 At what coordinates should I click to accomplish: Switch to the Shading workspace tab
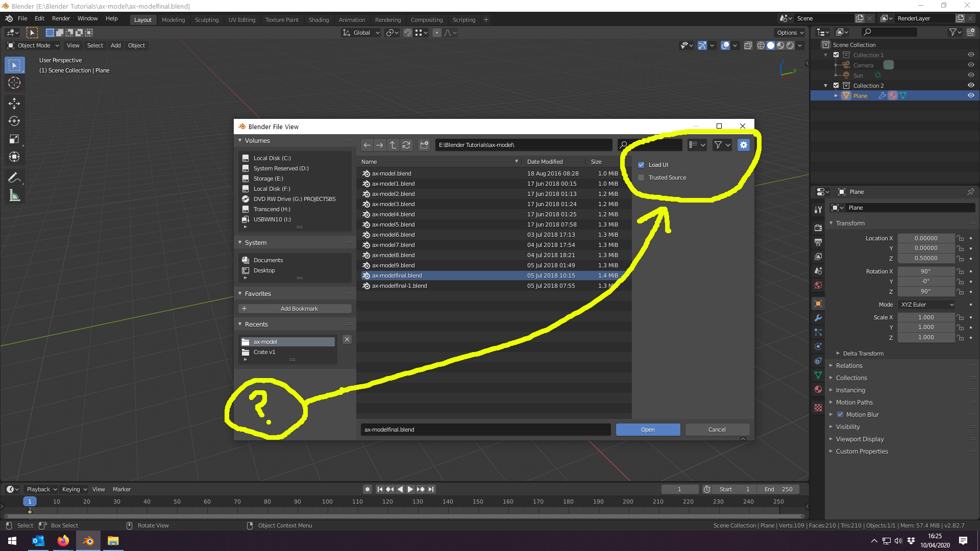pos(318,19)
